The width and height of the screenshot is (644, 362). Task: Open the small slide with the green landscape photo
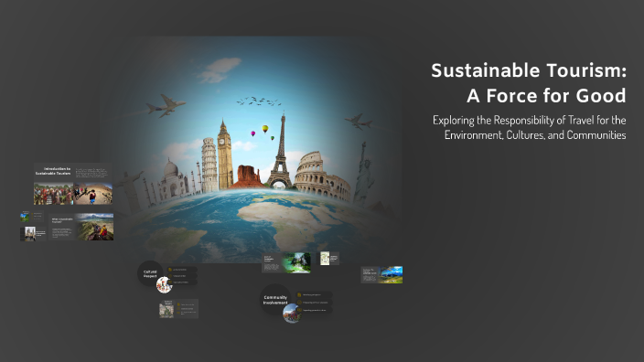pyautogui.click(x=32, y=217)
